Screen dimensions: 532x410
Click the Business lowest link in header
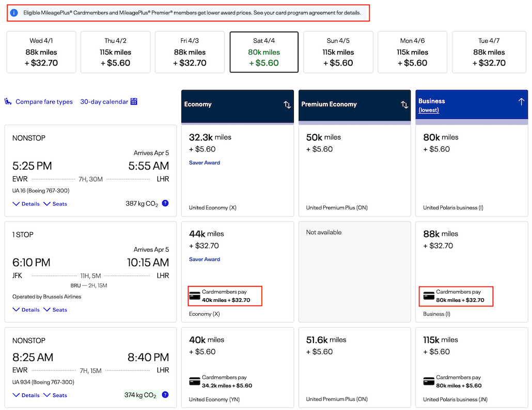click(429, 110)
